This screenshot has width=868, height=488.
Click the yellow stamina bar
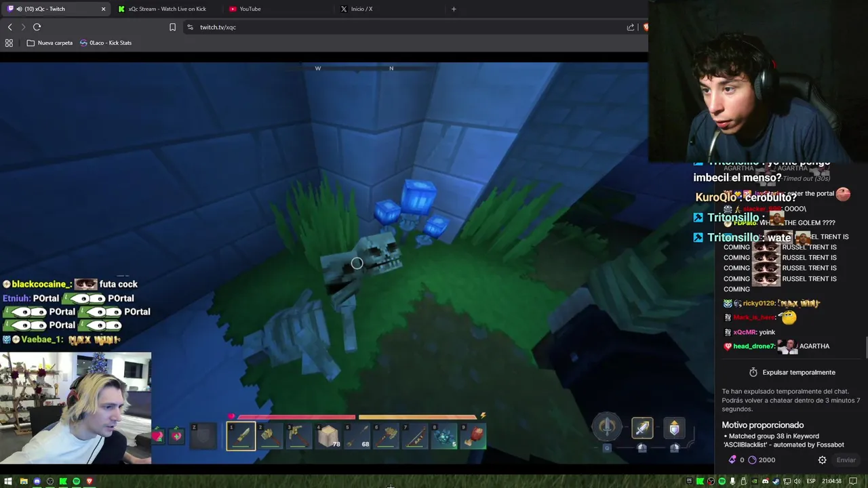click(418, 417)
